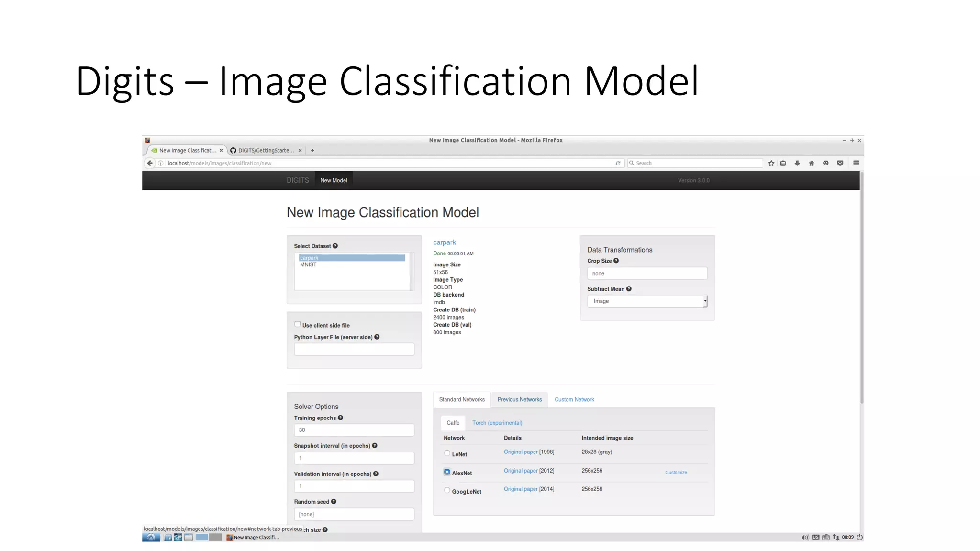
Task: Choose carpark in the dataset list
Action: point(352,258)
